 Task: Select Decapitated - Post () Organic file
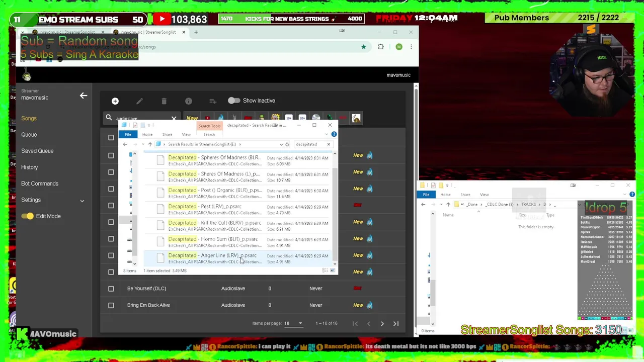pyautogui.click(x=237, y=194)
